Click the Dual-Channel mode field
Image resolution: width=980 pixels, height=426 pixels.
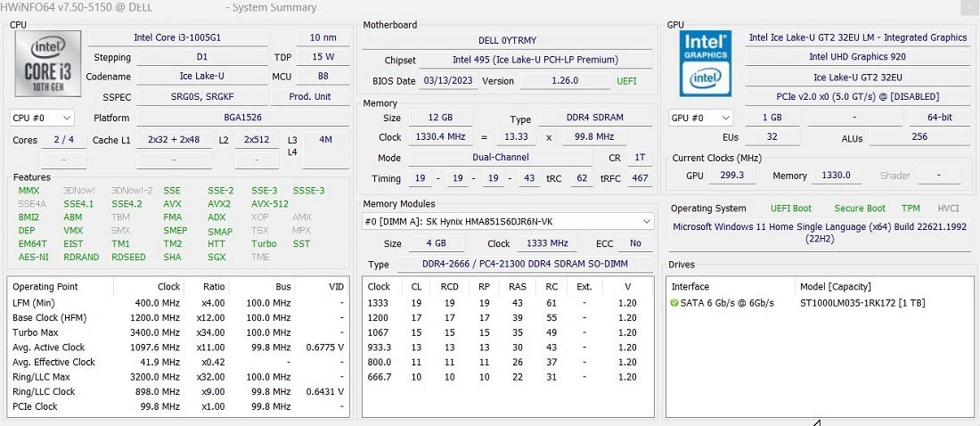coord(500,158)
